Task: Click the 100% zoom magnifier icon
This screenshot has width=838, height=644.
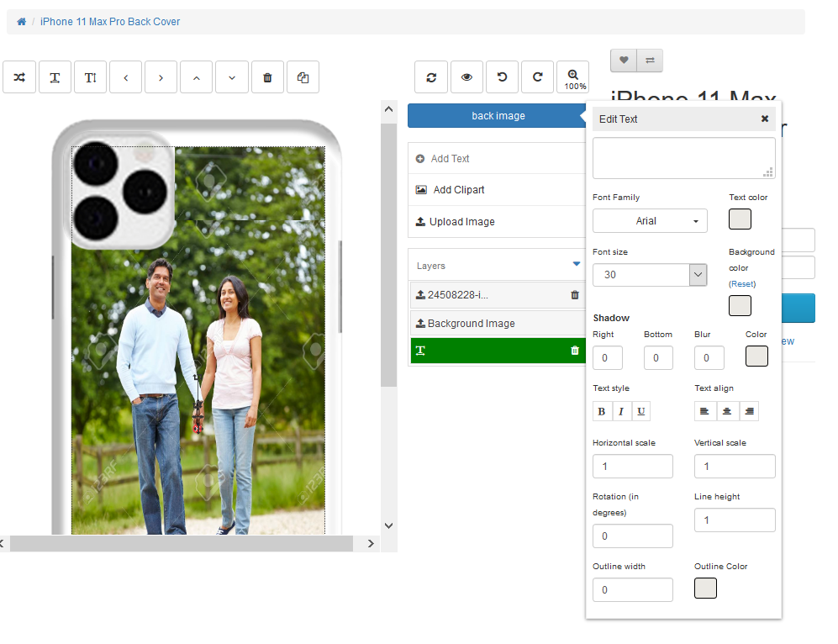Action: point(573,77)
